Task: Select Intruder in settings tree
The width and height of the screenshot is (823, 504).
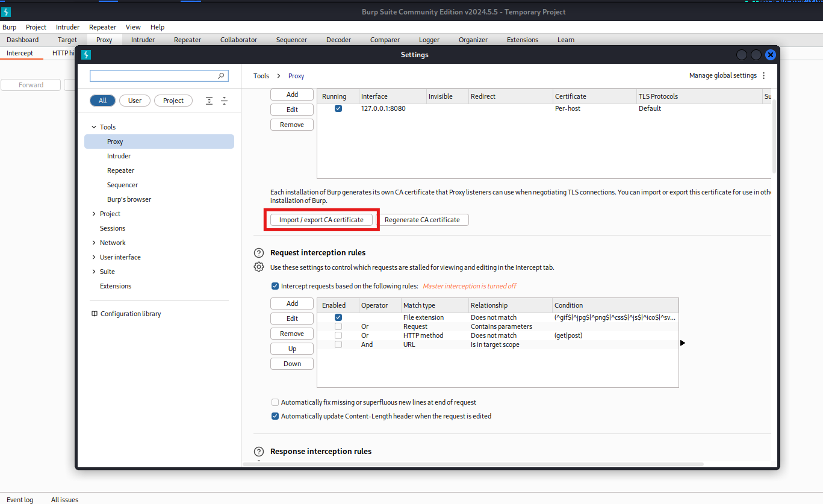Action: click(x=119, y=156)
